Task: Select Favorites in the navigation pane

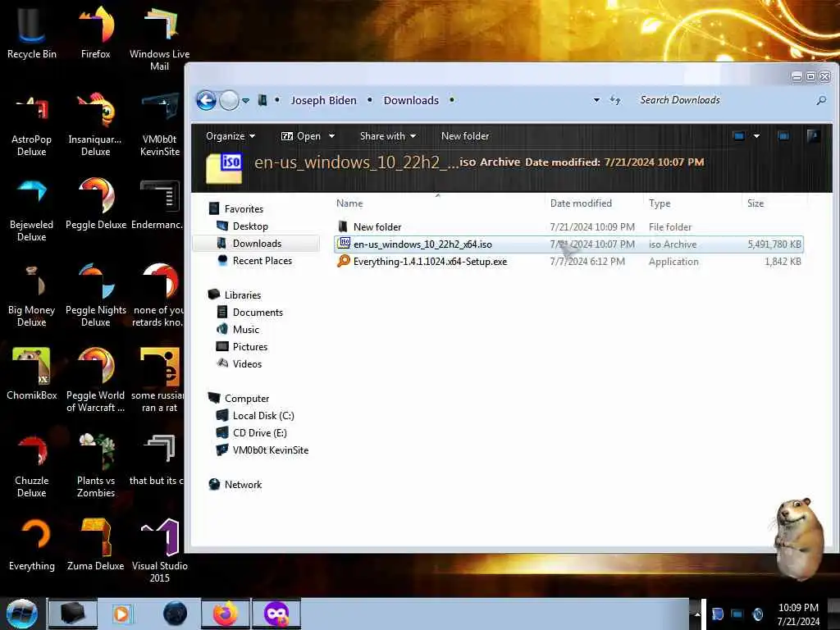Action: [x=243, y=209]
